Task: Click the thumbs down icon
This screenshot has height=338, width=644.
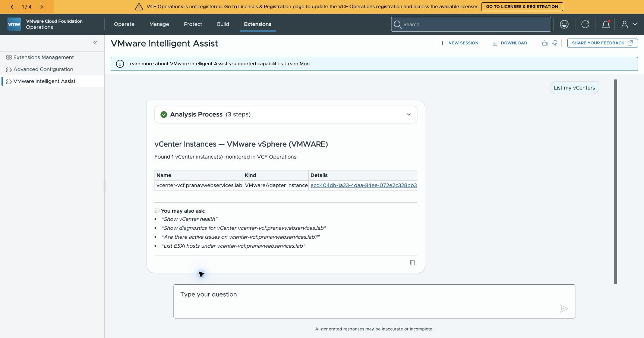Action: (x=555, y=43)
